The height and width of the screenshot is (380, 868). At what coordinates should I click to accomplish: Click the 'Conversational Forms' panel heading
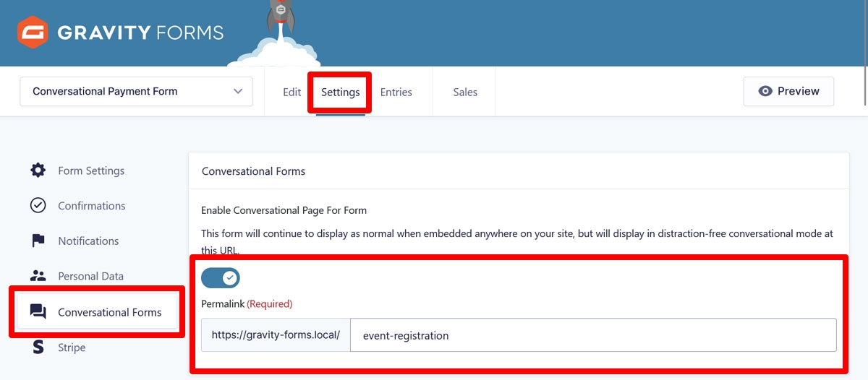pos(253,171)
